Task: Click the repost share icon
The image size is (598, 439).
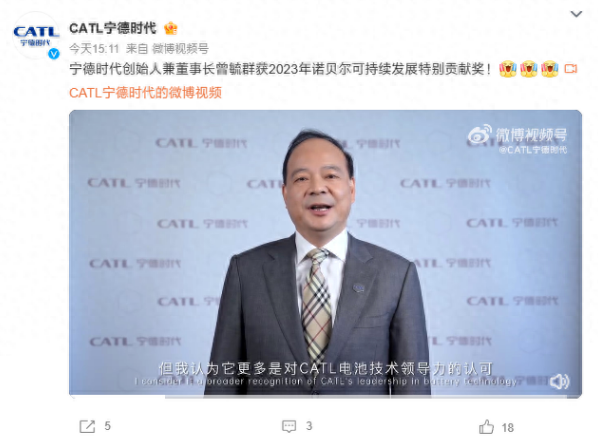Action: tap(87, 426)
